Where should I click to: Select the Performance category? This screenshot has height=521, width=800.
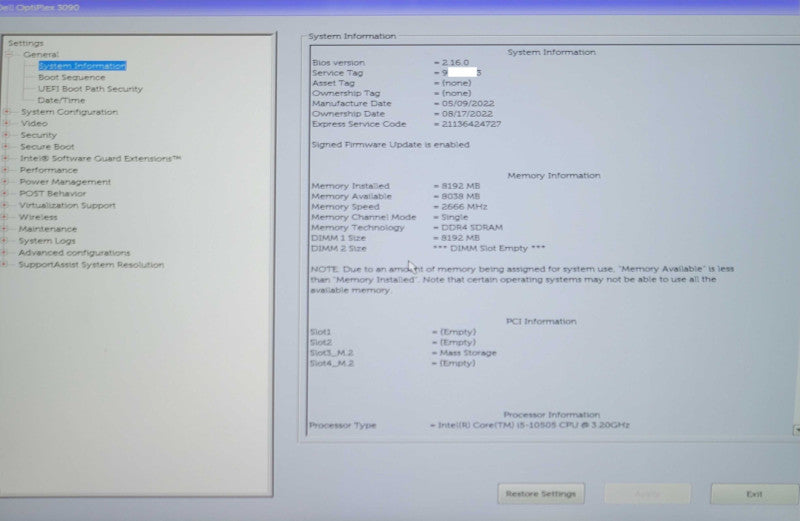pos(48,170)
